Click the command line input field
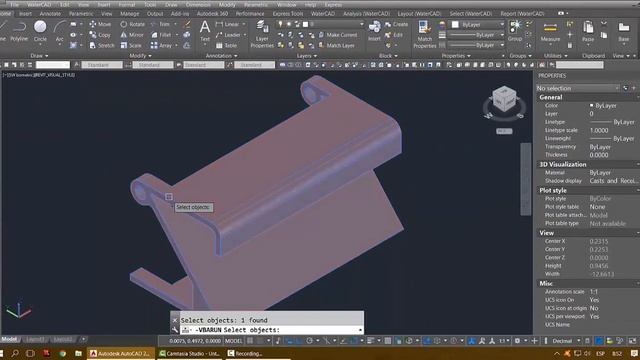Viewport: 640px width, 360px height. tap(271, 330)
